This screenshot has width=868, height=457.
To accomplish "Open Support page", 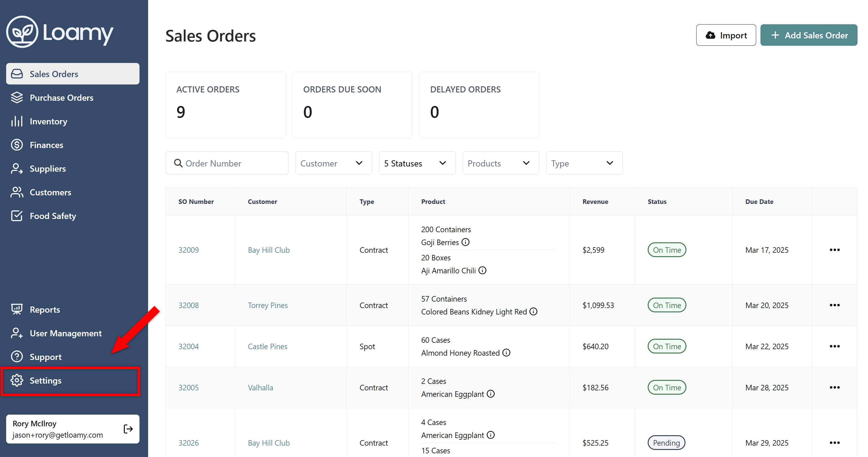I will pyautogui.click(x=73, y=357).
